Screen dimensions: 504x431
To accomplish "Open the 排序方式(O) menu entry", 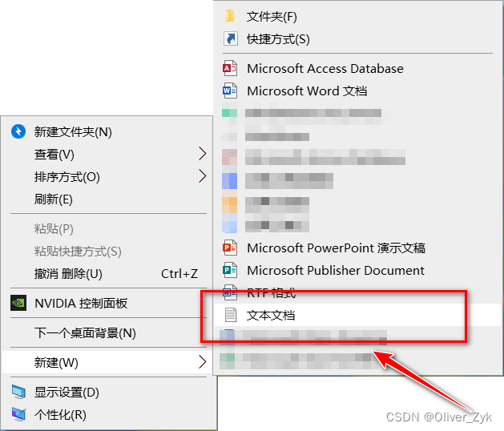I will pos(107,177).
